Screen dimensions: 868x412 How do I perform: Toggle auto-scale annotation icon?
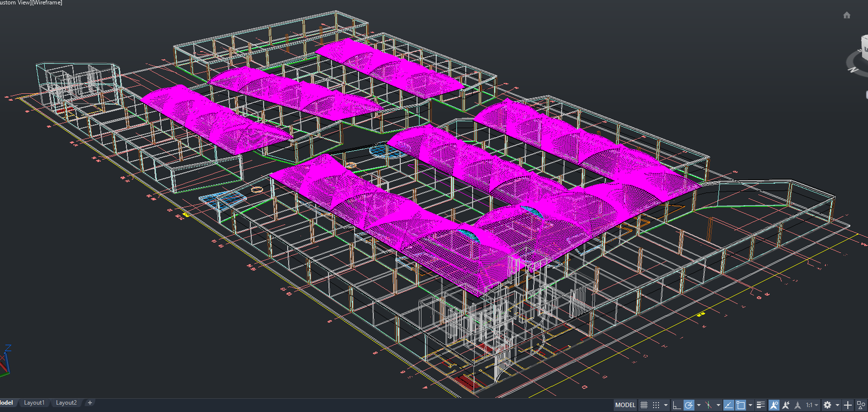[786, 405]
